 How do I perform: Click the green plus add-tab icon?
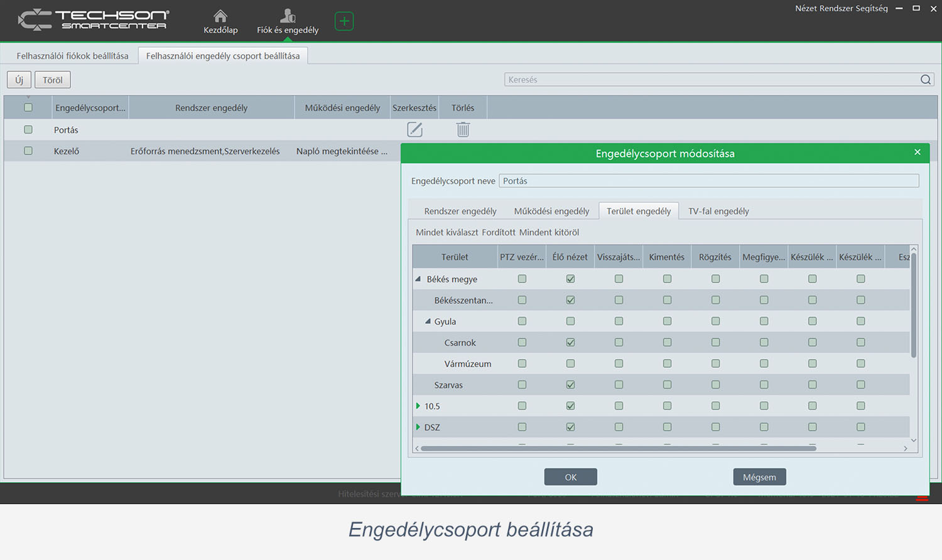[x=344, y=21]
